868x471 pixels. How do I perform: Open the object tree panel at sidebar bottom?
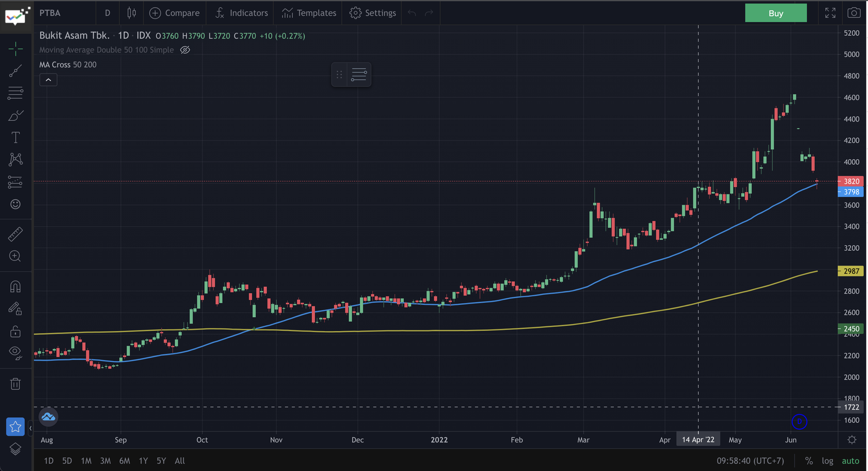pos(15,448)
